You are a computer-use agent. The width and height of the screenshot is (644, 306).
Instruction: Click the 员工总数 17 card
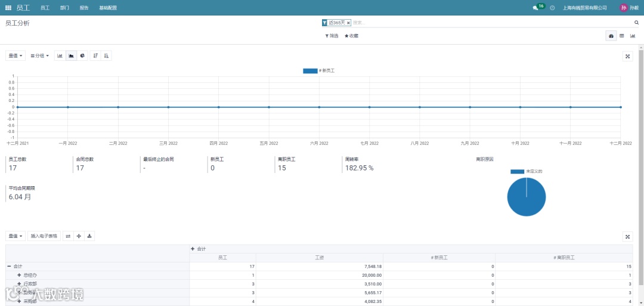click(37, 164)
